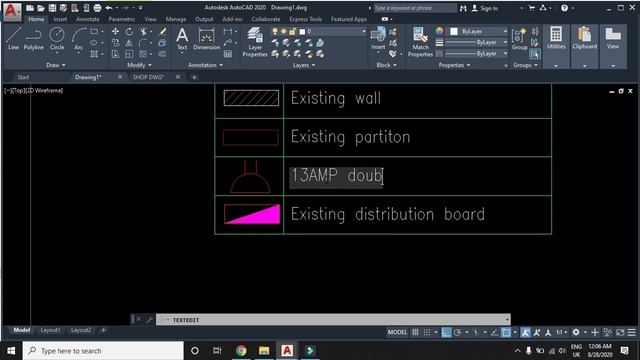Open the Express Tools ribbon tab
Viewport: 640px width, 360px height.
pyautogui.click(x=306, y=19)
